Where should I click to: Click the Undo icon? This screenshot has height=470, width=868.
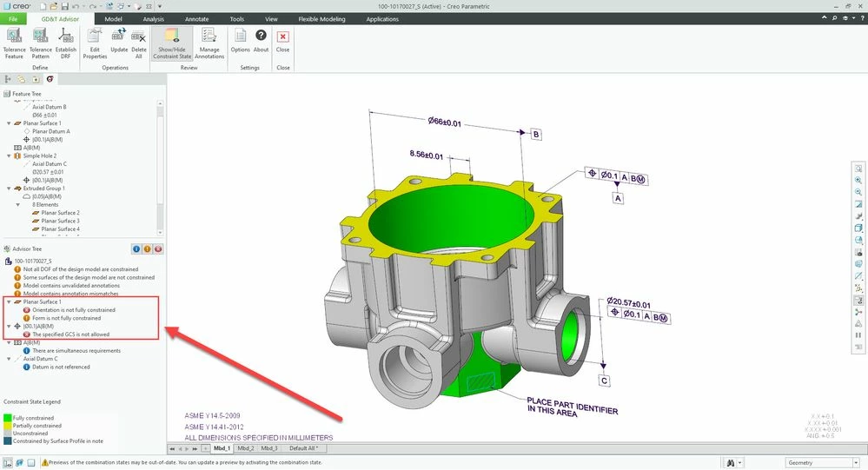click(x=76, y=6)
